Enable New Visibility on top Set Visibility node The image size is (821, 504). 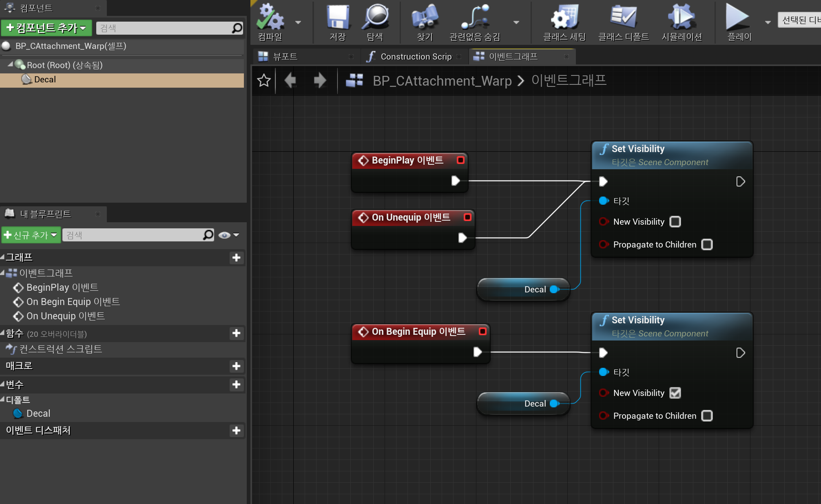pos(675,222)
